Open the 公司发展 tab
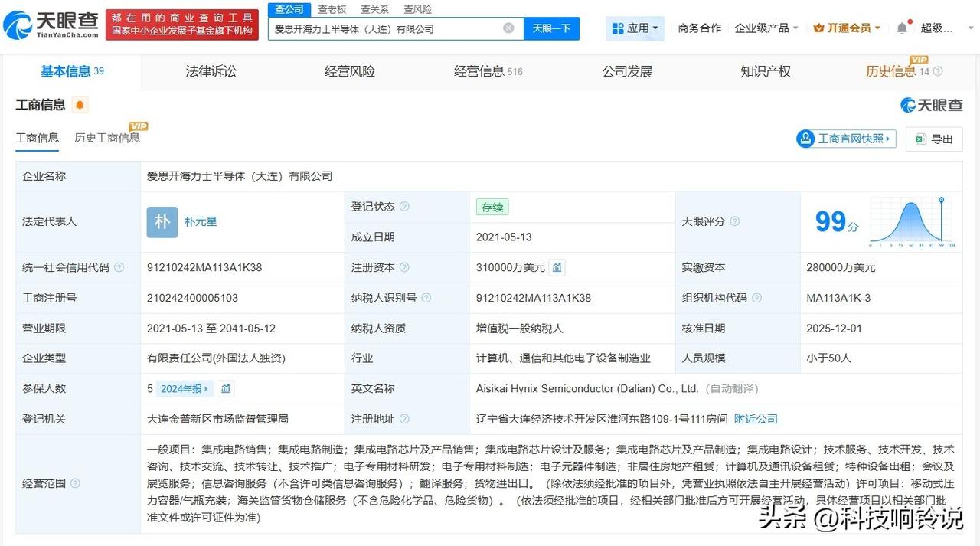Screen dimensions: 980x546 [627, 71]
